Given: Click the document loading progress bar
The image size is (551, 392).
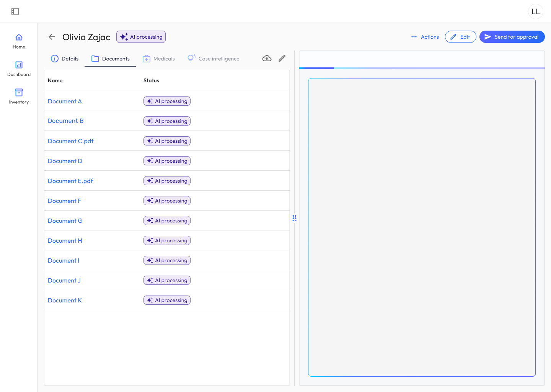Looking at the screenshot, I should (422, 68).
